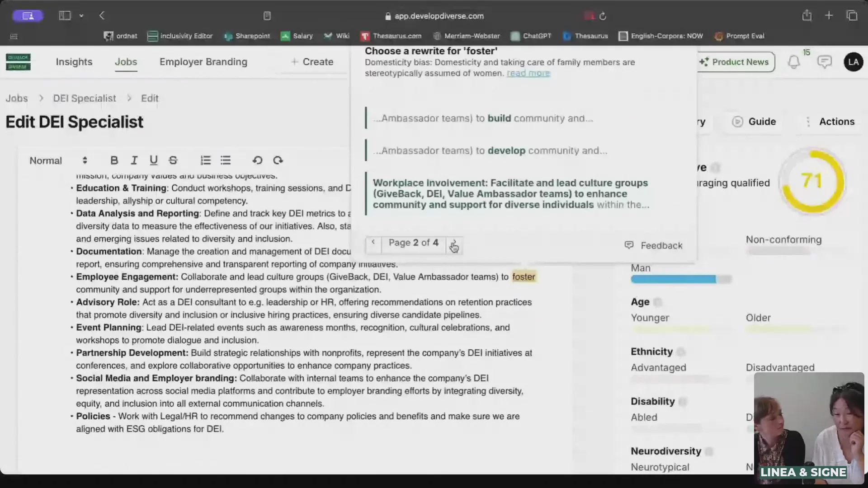Image resolution: width=868 pixels, height=488 pixels.
Task: Redo the last edit
Action: click(x=278, y=160)
